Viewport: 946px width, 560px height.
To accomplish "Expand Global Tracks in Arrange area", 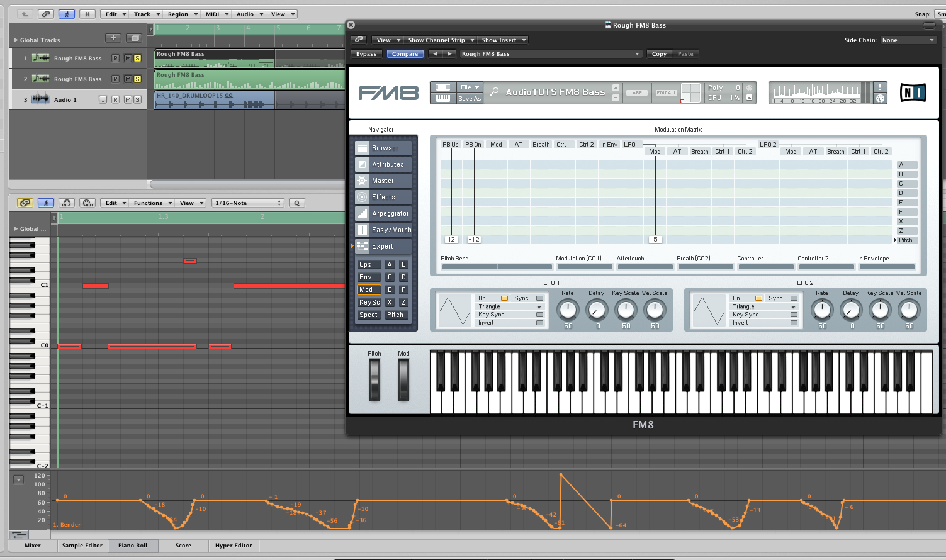I will 16,40.
